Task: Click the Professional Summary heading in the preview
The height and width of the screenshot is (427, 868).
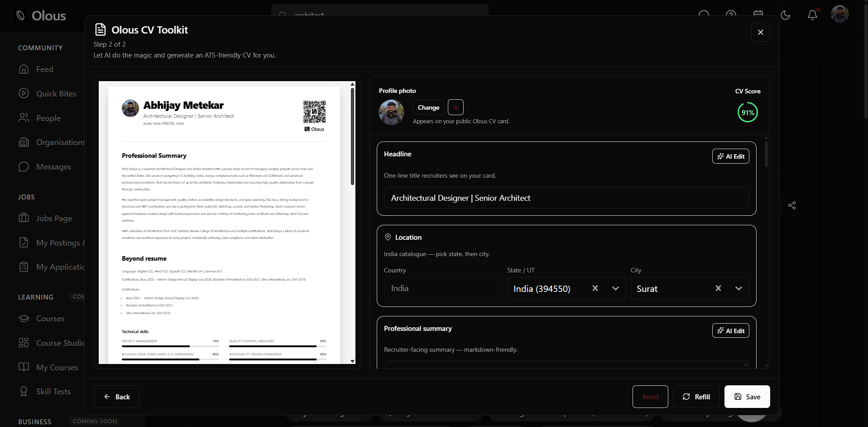Action: point(154,155)
